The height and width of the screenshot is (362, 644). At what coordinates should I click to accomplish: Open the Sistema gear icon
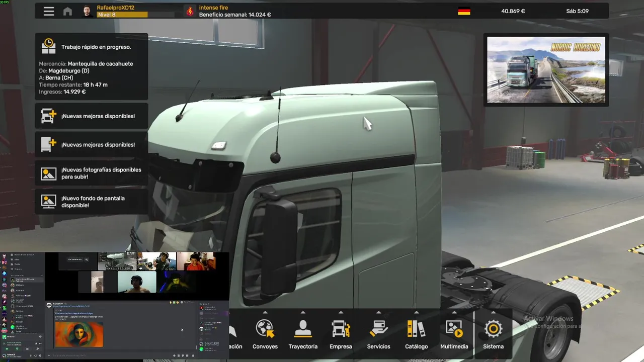point(493,329)
